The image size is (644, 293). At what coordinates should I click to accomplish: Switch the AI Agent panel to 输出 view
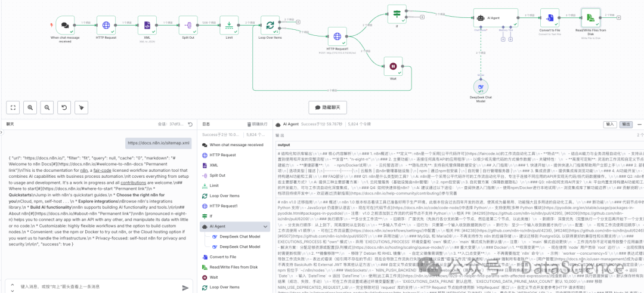[625, 124]
